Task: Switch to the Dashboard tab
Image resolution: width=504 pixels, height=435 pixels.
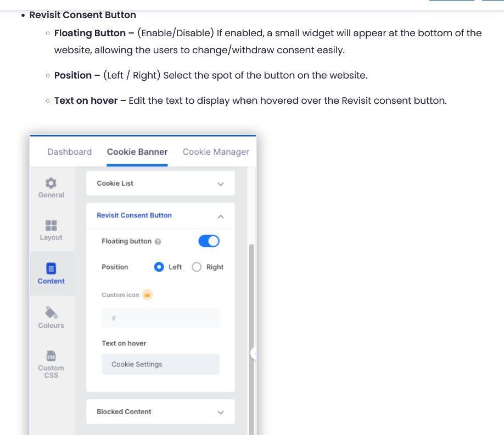Action: [x=70, y=152]
